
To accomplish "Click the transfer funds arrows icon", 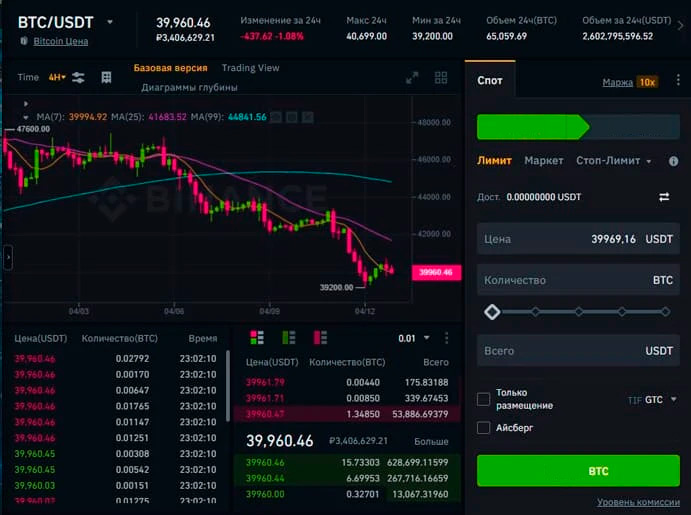I will coord(664,197).
